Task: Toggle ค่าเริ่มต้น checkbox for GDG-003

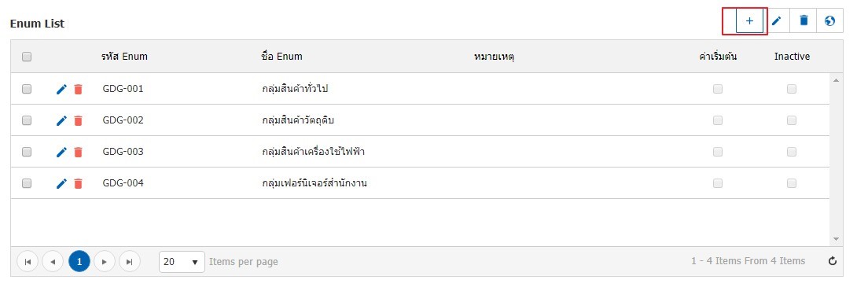Action: tap(718, 152)
